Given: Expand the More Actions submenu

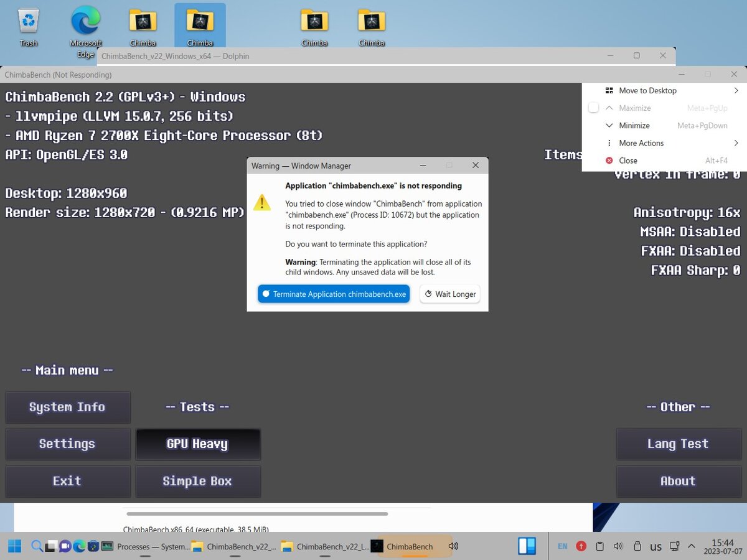Looking at the screenshot, I should (x=641, y=142).
